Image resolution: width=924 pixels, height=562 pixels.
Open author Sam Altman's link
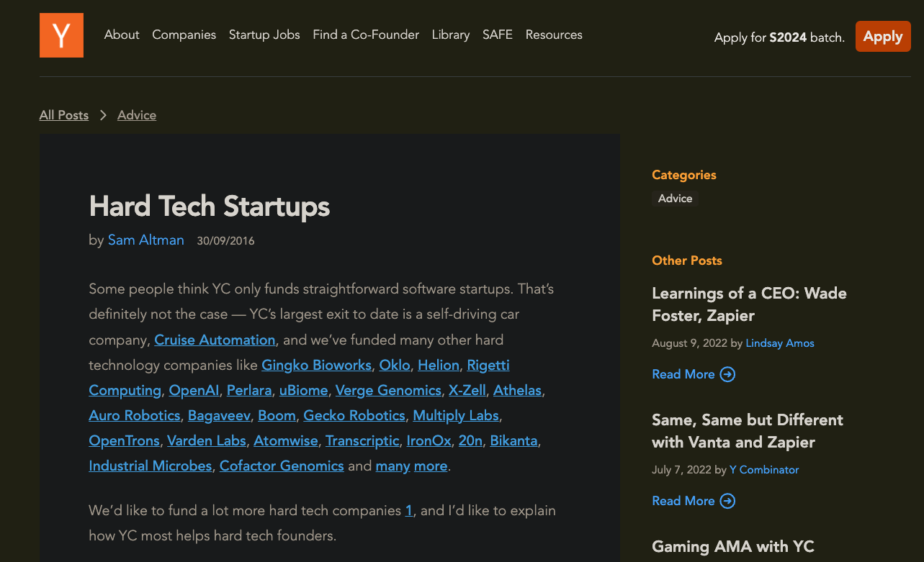[146, 240]
